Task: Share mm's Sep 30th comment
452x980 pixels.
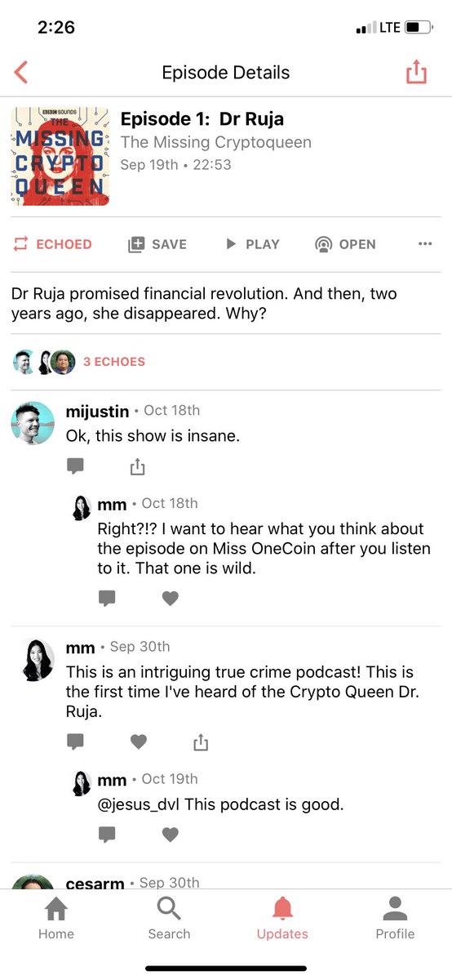Action: pyautogui.click(x=201, y=742)
